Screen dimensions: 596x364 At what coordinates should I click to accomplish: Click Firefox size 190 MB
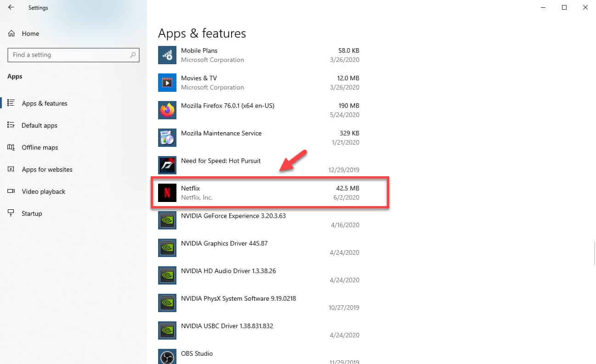tap(349, 106)
